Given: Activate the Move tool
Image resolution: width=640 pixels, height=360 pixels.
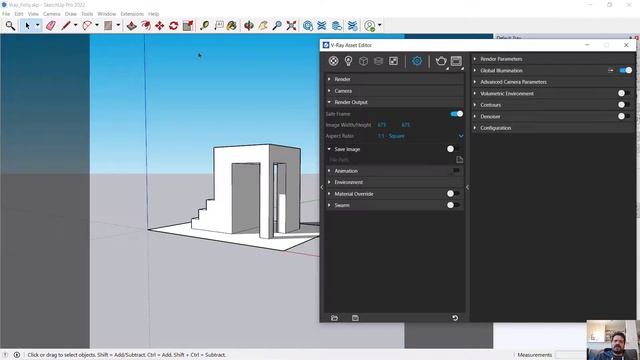Looking at the screenshot, I should (x=159, y=26).
